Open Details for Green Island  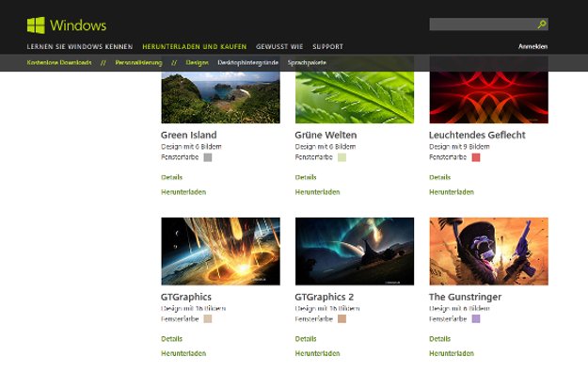(172, 177)
